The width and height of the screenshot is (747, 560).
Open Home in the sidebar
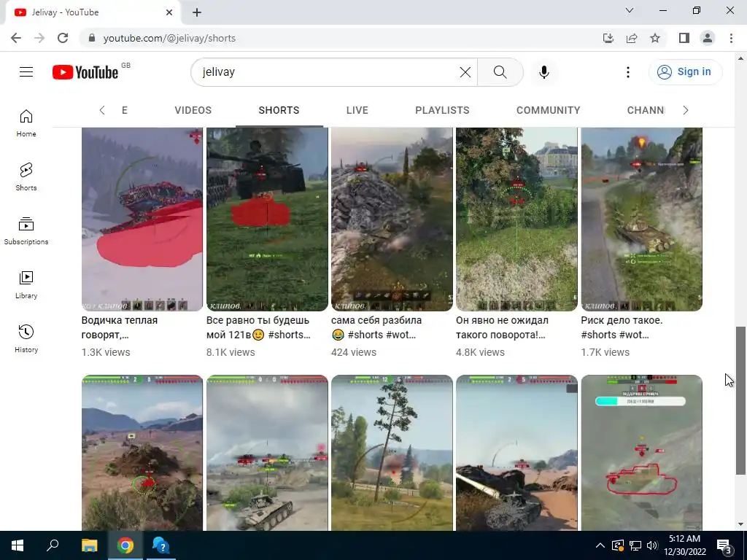coord(26,122)
